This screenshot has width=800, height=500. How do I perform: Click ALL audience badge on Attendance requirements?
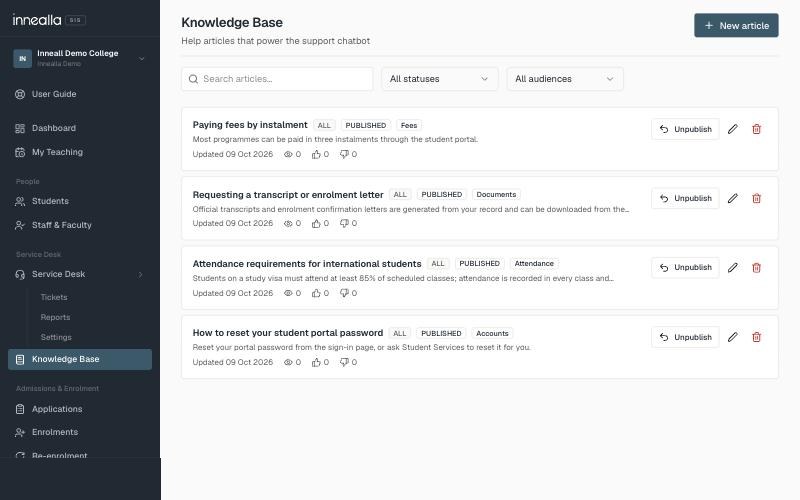(x=438, y=264)
